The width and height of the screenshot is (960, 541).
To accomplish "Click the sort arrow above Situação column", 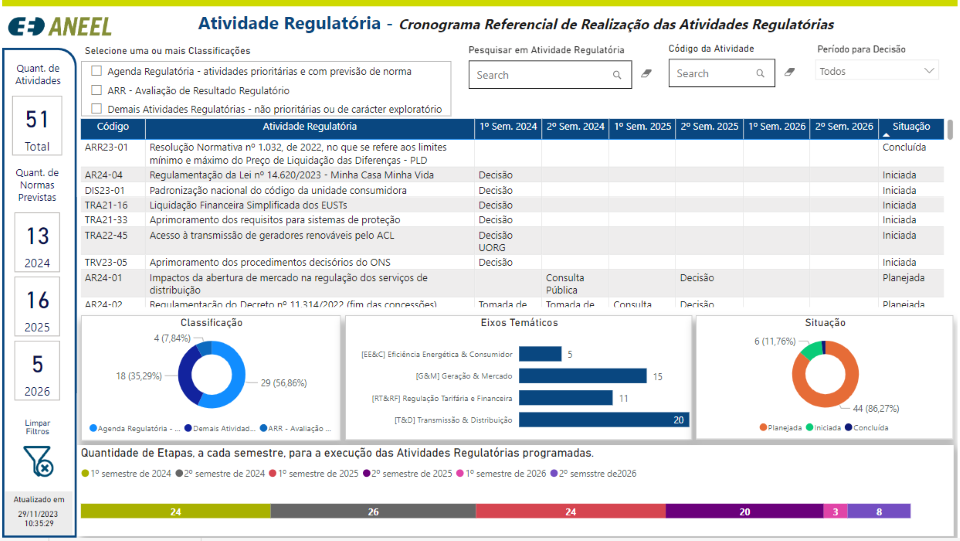I will 886,134.
